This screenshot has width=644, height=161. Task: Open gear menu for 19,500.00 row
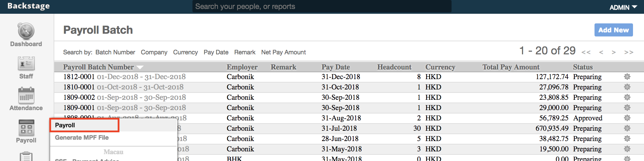pos(627,149)
